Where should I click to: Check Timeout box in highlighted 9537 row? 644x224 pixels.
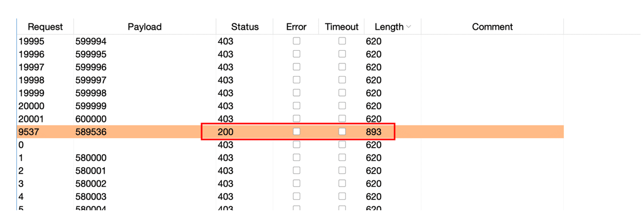(x=342, y=132)
